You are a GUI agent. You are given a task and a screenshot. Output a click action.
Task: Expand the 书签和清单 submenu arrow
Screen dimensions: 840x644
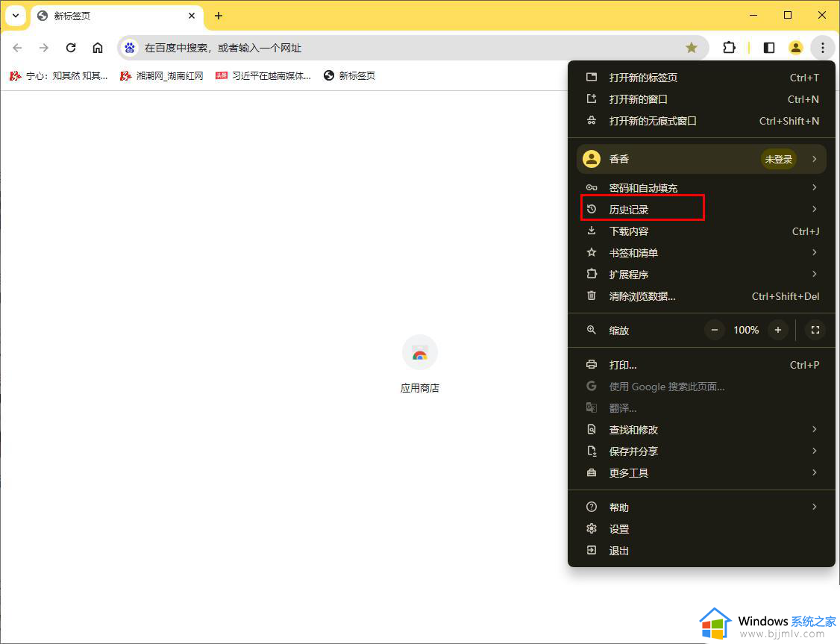815,252
